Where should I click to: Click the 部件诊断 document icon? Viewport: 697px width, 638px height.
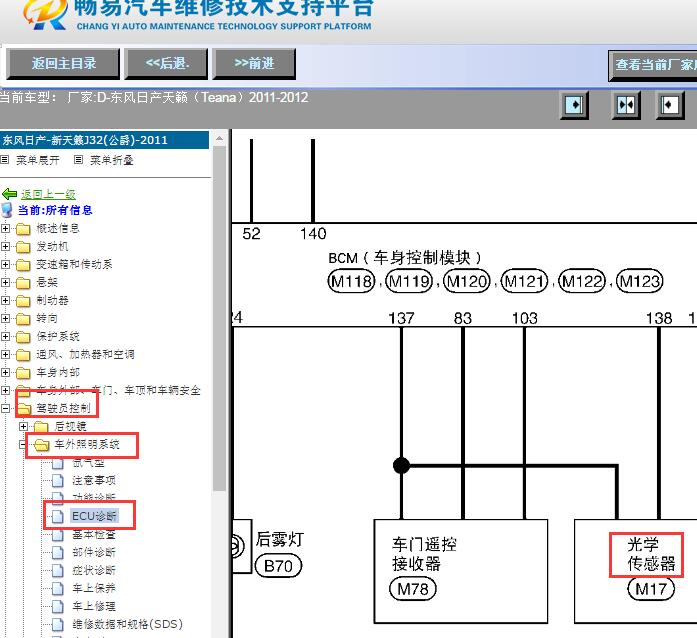pyautogui.click(x=58, y=552)
